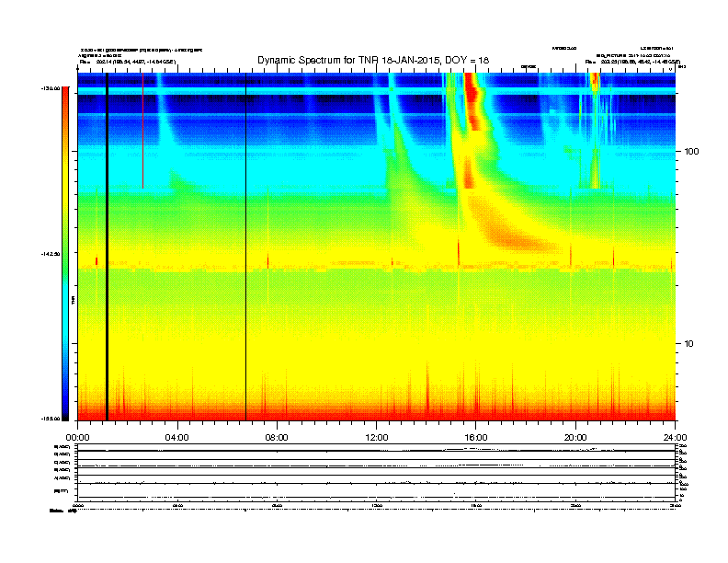The width and height of the screenshot is (728, 563).
Task: Click the "Ra= 202.14" position text at upper left
Action: pyautogui.click(x=128, y=62)
